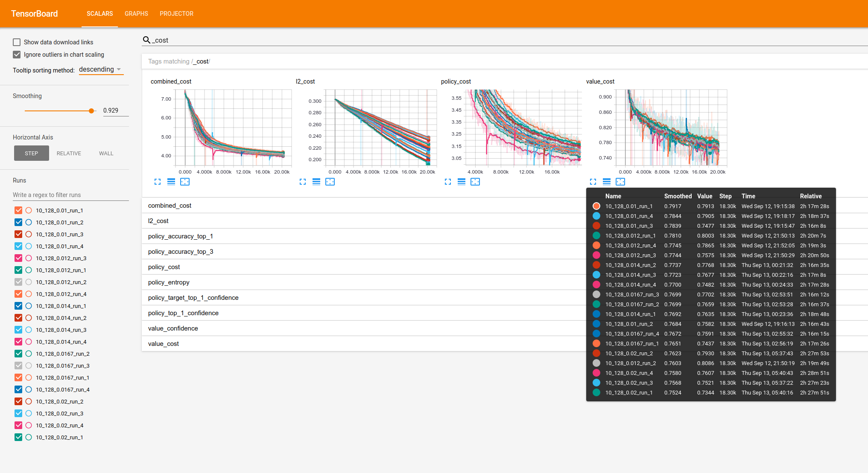Fit domain to data on combined_cost chart

(185, 182)
